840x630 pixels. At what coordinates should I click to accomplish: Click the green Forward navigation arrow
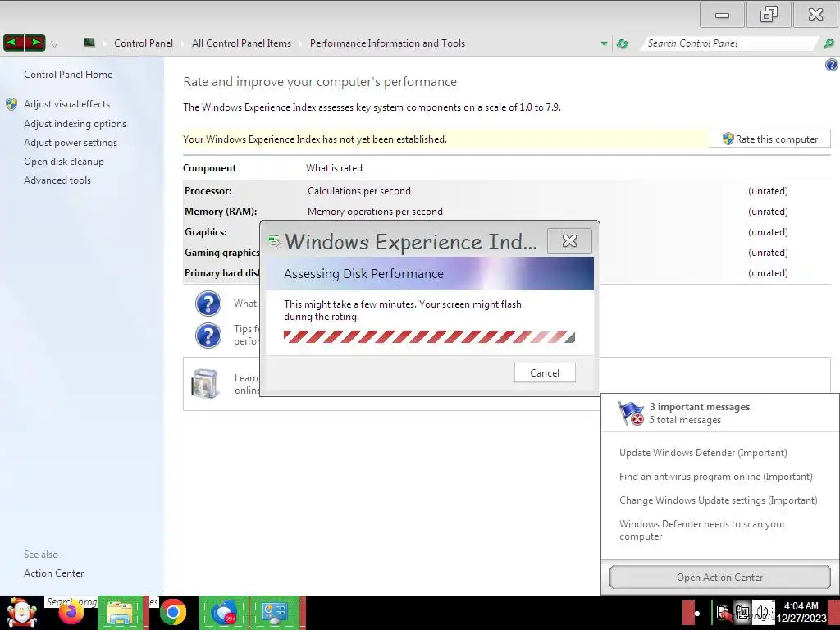pos(34,43)
